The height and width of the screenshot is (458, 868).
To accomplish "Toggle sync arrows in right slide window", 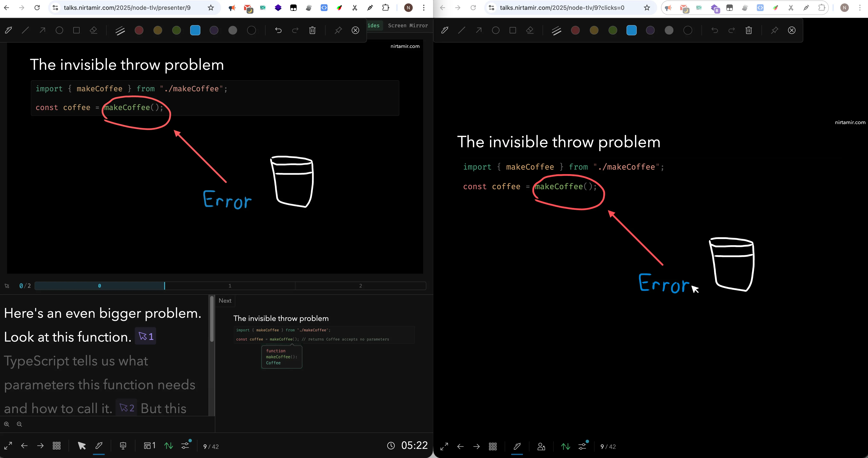I will (565, 447).
